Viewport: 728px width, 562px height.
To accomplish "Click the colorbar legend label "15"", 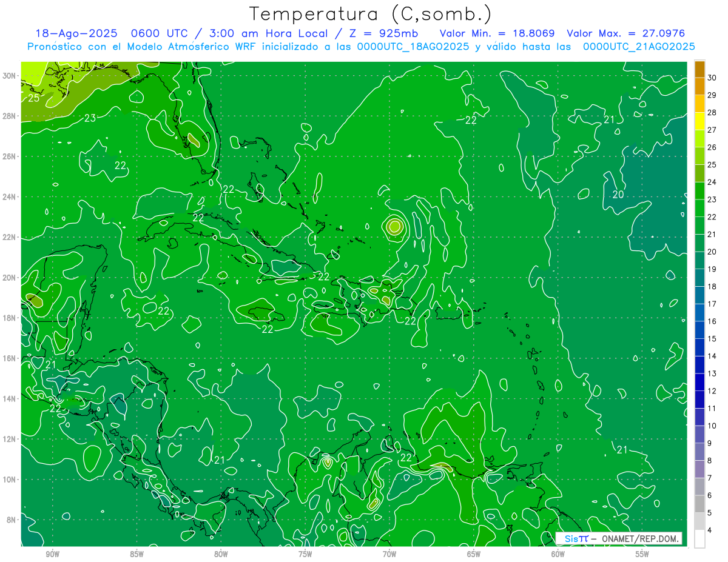I will (712, 339).
